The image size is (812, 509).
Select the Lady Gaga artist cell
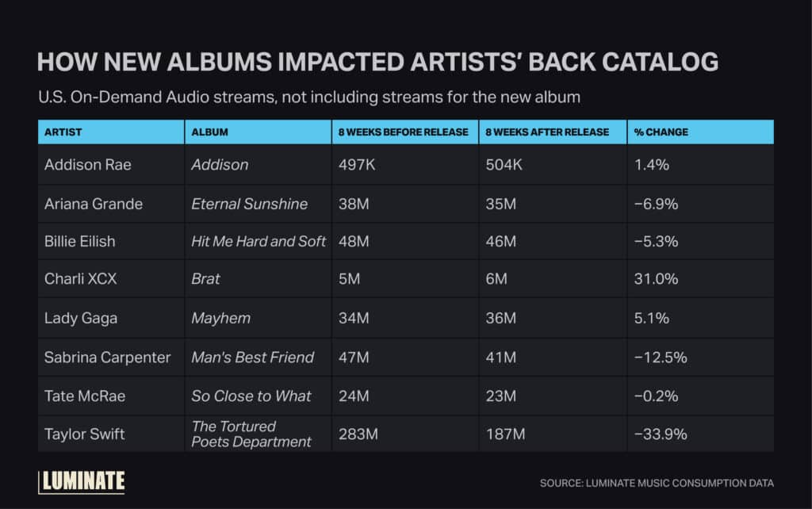tap(81, 318)
